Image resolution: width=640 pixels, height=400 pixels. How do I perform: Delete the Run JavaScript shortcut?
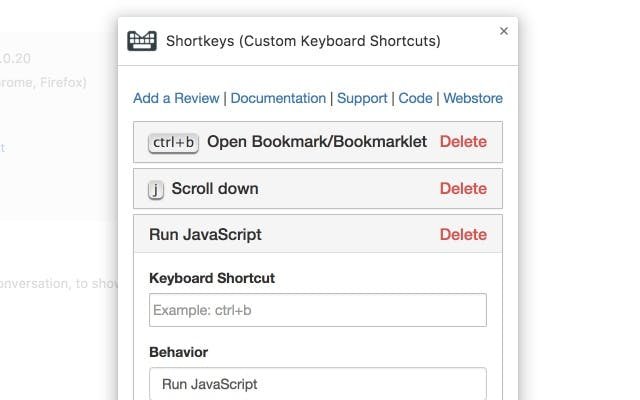[x=463, y=235]
